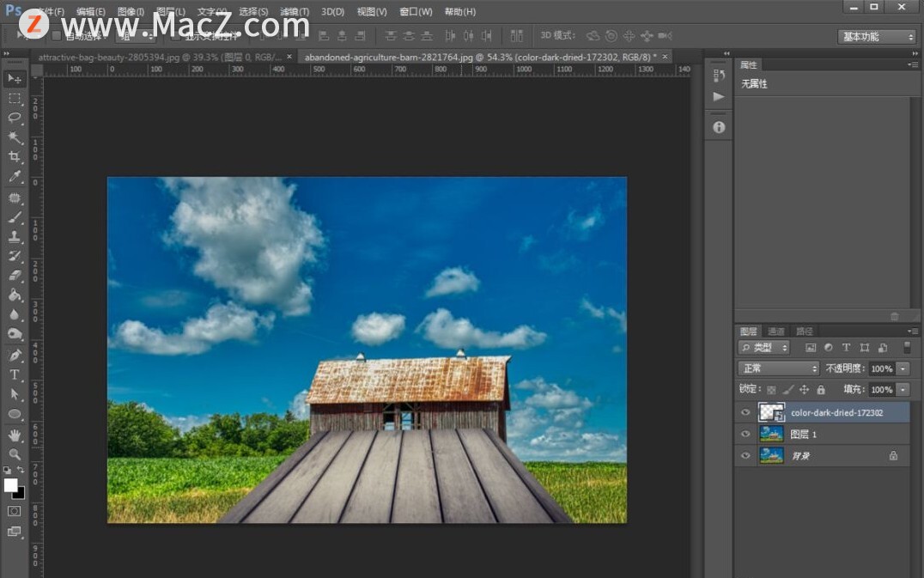924x578 pixels.
Task: Select the Eyedropper tool
Action: coord(15,176)
